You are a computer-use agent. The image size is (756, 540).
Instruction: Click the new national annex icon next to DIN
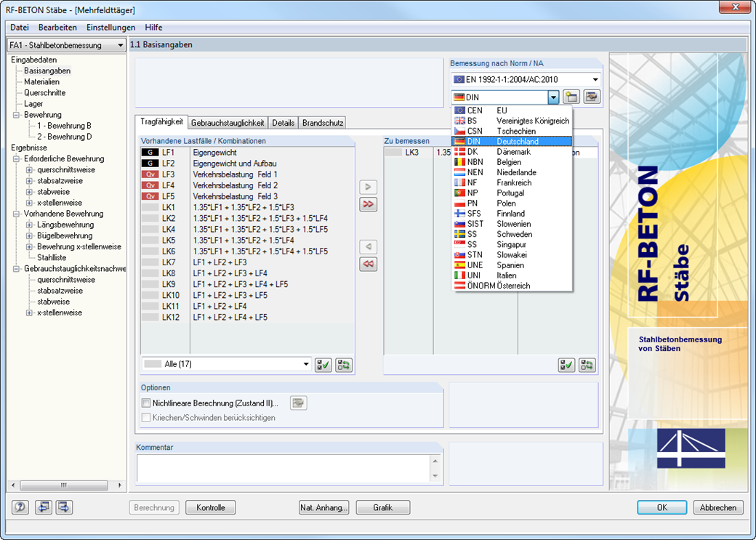(x=571, y=97)
